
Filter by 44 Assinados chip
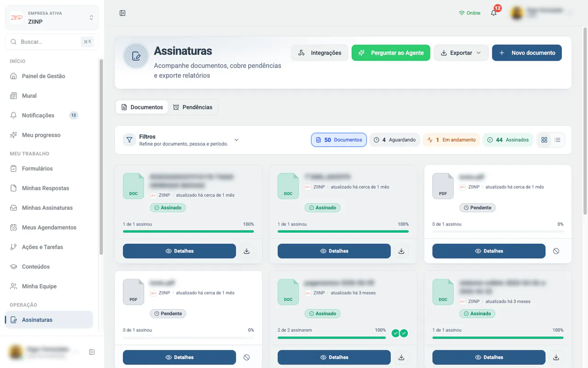(508, 140)
